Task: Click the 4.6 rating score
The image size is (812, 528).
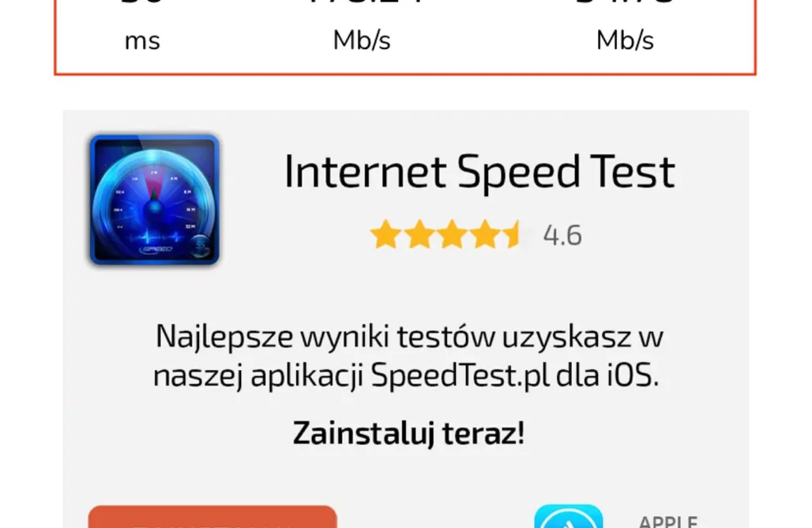Action: click(x=562, y=236)
